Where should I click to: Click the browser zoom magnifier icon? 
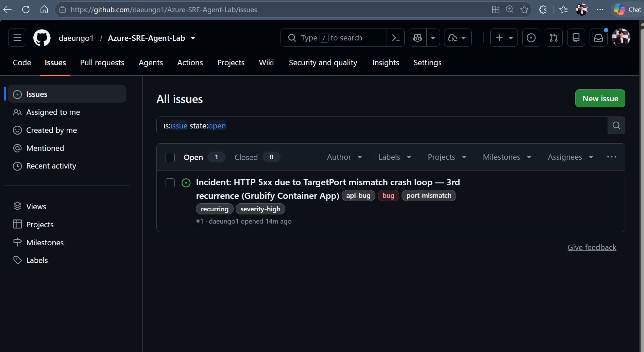tap(510, 10)
